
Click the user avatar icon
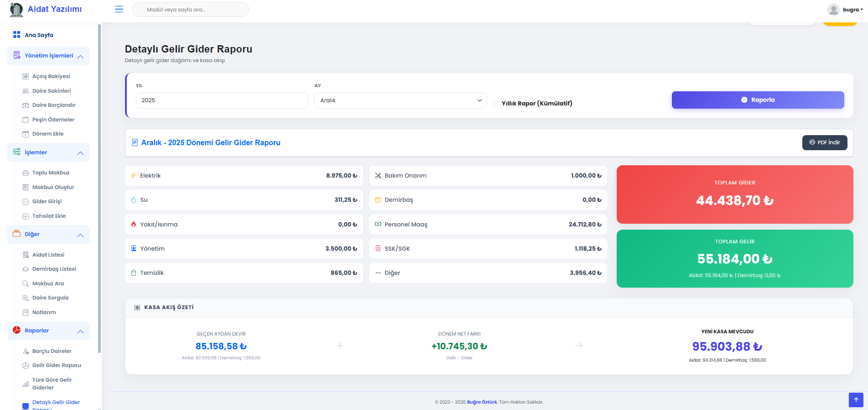[833, 10]
